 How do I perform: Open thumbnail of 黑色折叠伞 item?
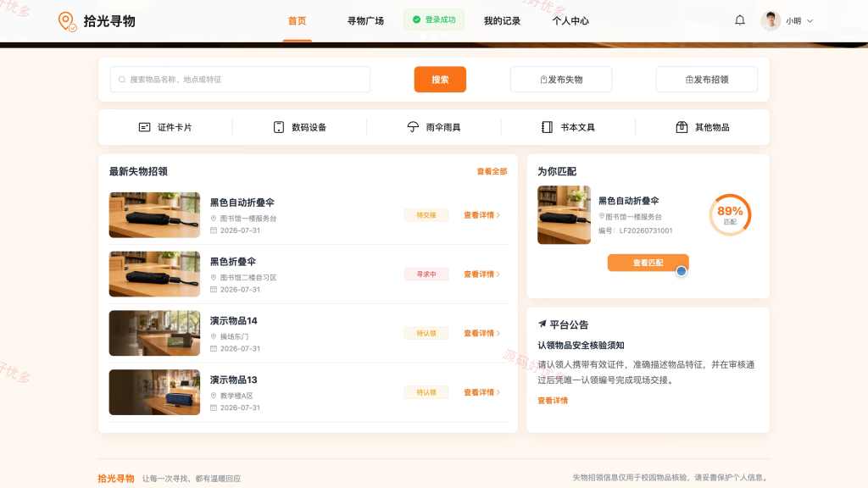154,274
